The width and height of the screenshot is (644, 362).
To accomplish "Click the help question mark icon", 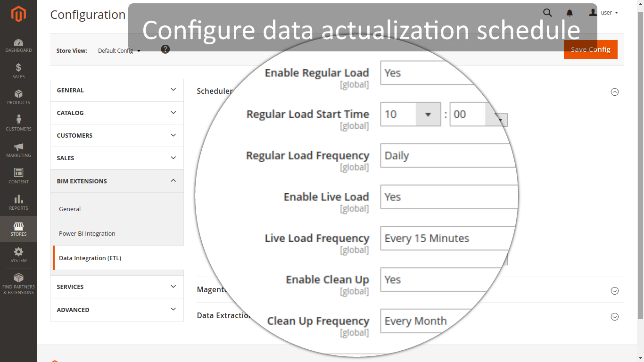I will pos(165,49).
